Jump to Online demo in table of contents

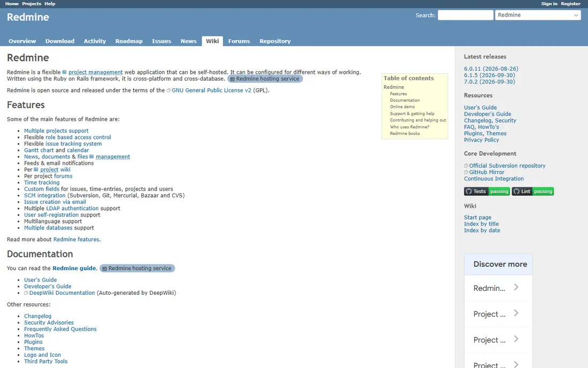[x=403, y=107]
